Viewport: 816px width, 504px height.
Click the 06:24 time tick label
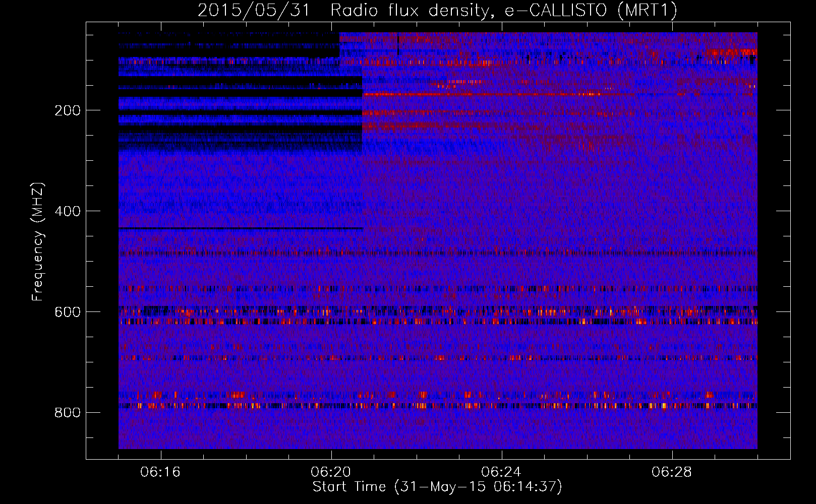click(501, 472)
